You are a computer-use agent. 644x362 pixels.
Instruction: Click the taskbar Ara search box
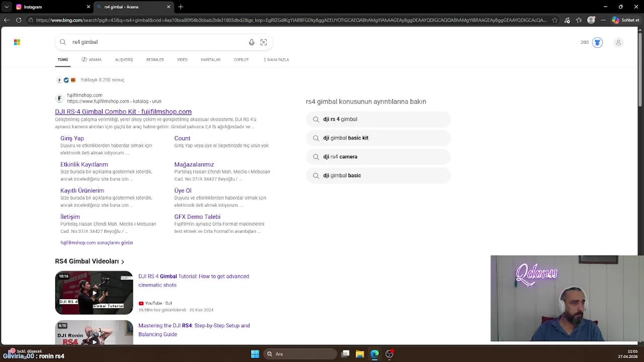tap(300, 354)
